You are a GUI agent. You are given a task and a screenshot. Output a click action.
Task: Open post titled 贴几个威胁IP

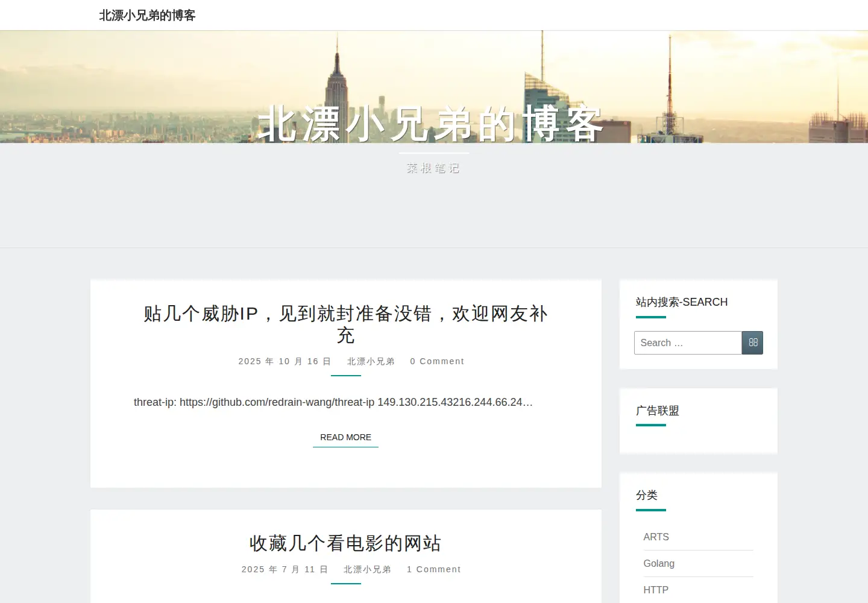[x=346, y=324]
